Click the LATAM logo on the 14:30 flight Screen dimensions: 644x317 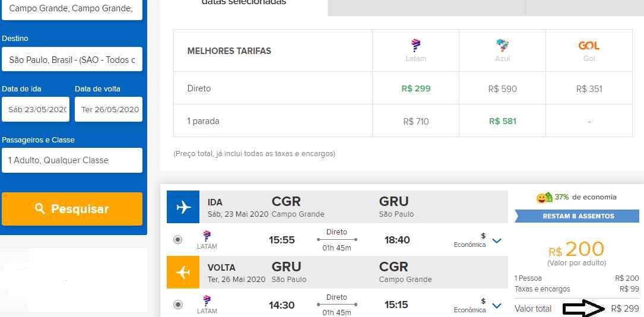207,301
